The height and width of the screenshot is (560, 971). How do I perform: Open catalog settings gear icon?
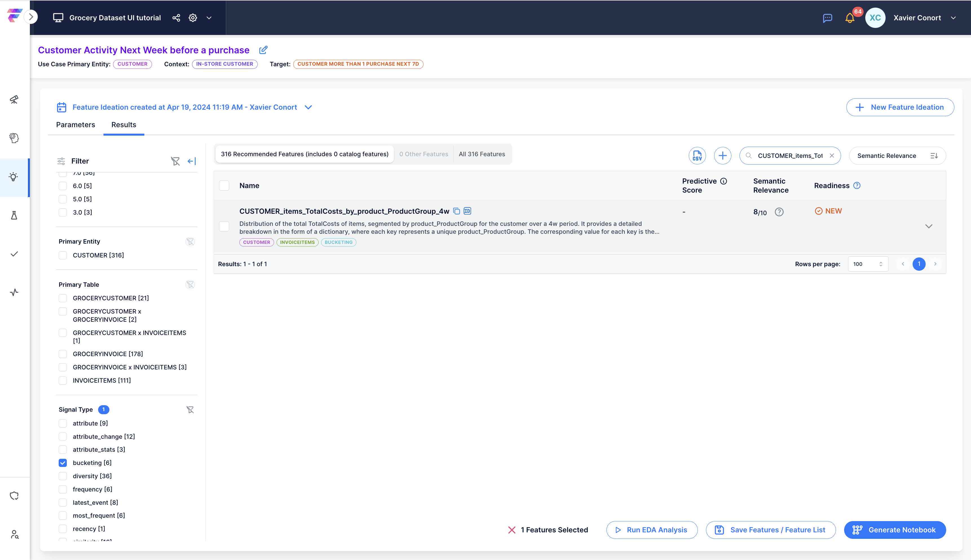193,18
